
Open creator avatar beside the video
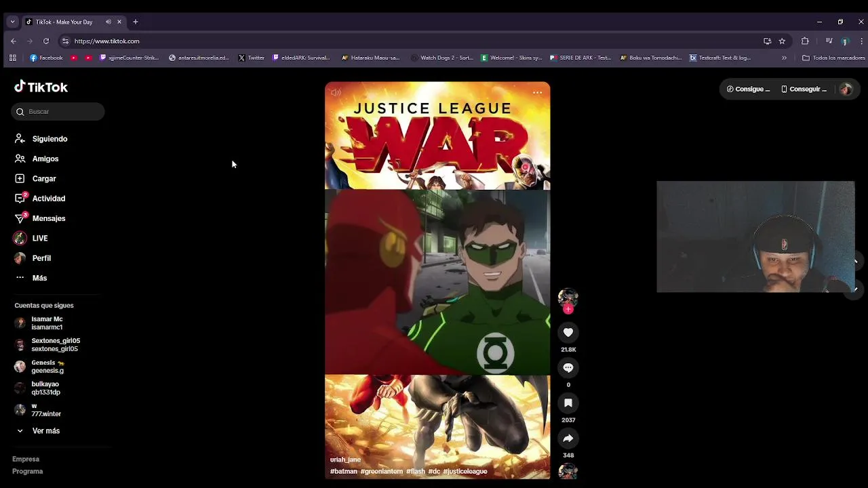568,298
